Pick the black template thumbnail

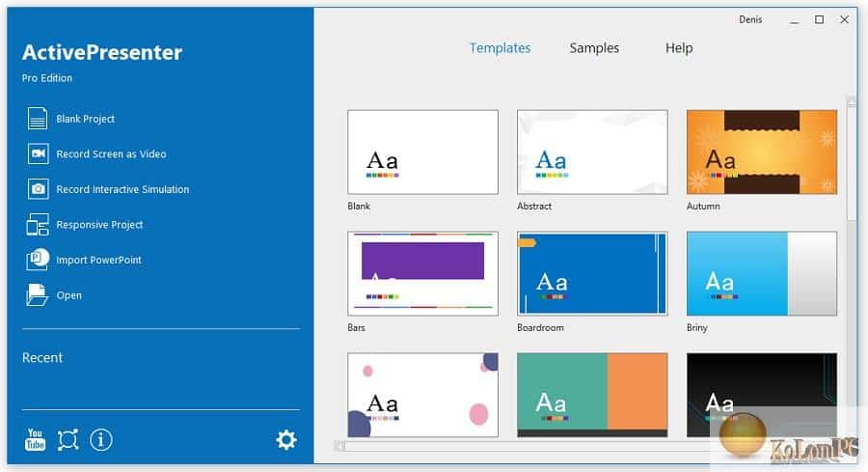pyautogui.click(x=762, y=395)
